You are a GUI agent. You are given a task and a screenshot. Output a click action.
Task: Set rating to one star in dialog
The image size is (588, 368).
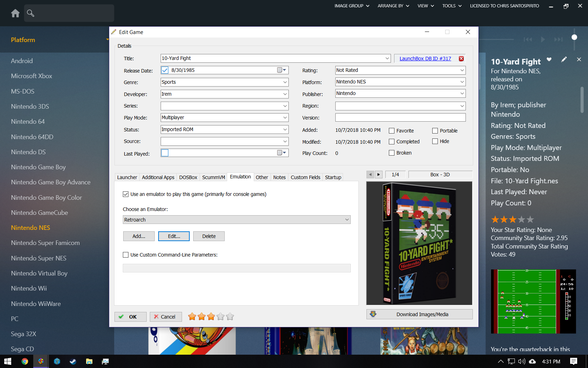192,317
